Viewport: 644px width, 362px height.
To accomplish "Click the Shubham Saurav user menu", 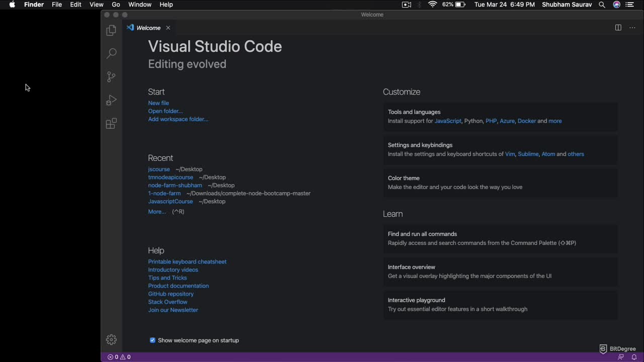I will 567,5.
